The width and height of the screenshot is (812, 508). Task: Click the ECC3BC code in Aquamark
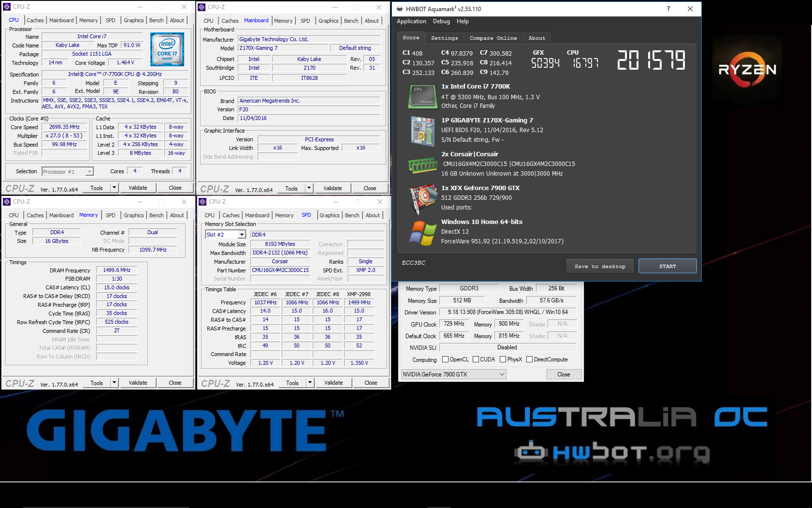[413, 263]
